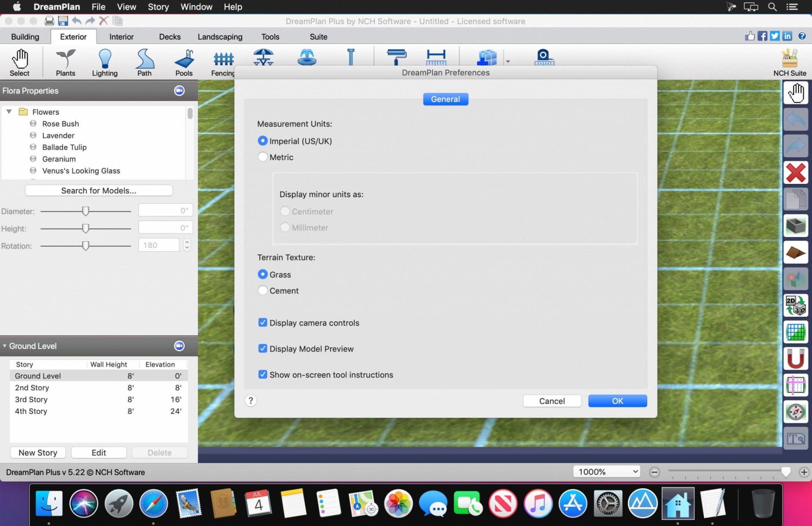Select the Pools tool in toolbar
Screen dimensions: 812x526
(184, 61)
